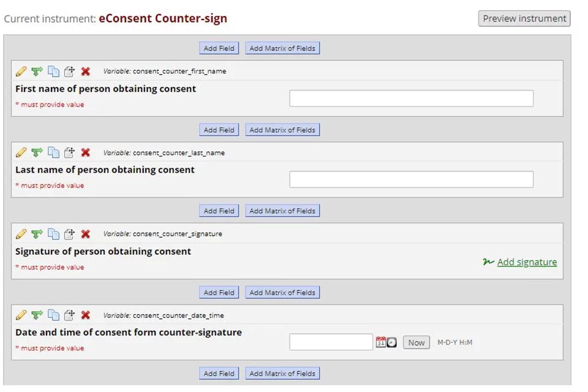Select the variable name consent_counter_date_time
Screen dimensions: 588x392
(178, 315)
